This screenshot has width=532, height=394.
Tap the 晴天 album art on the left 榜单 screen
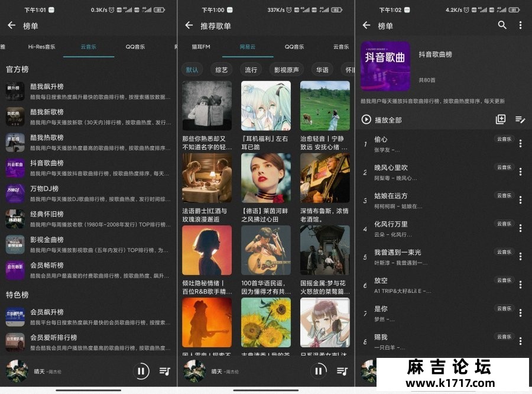17,371
